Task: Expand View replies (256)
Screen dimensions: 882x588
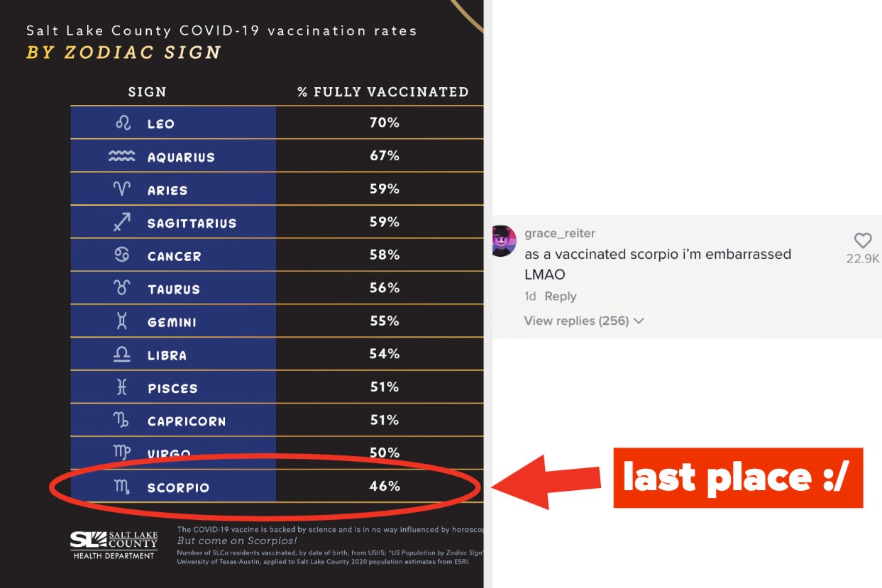Action: tap(583, 321)
